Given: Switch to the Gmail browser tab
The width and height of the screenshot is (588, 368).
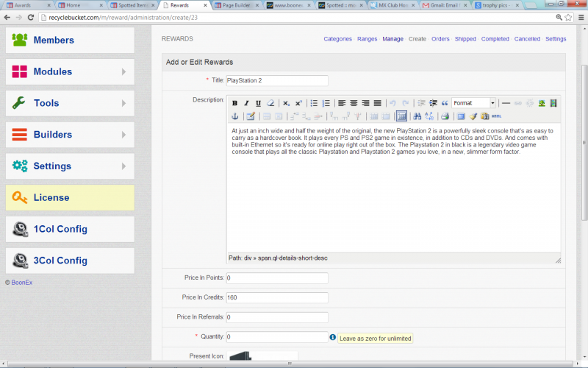Looking at the screenshot, I should click(x=445, y=5).
